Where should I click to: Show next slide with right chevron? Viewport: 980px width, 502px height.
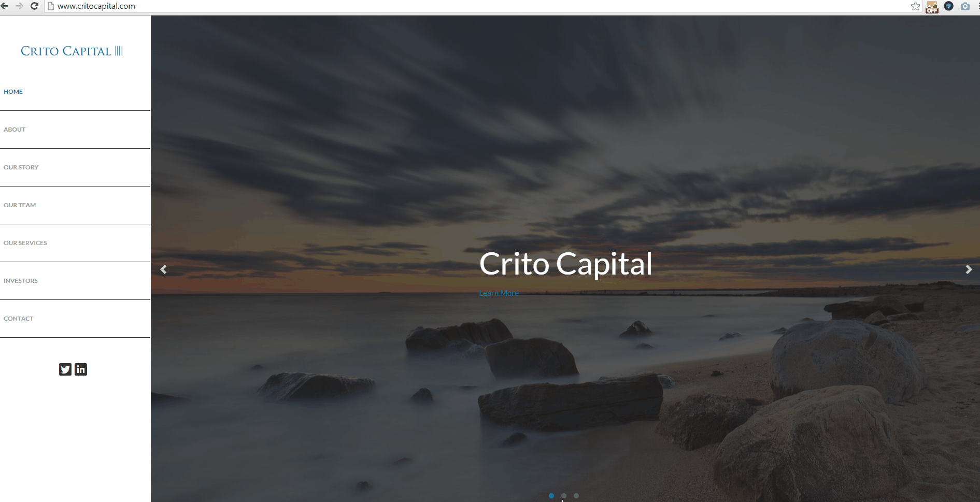969,269
